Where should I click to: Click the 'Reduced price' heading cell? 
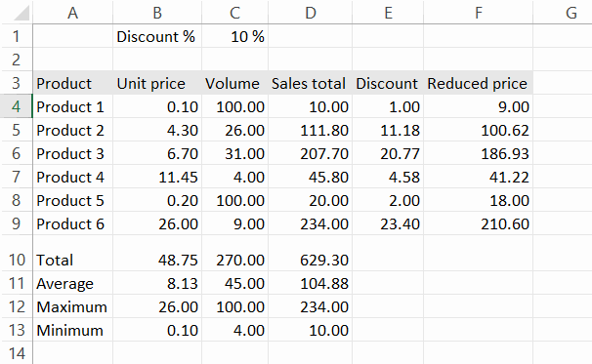pos(478,83)
